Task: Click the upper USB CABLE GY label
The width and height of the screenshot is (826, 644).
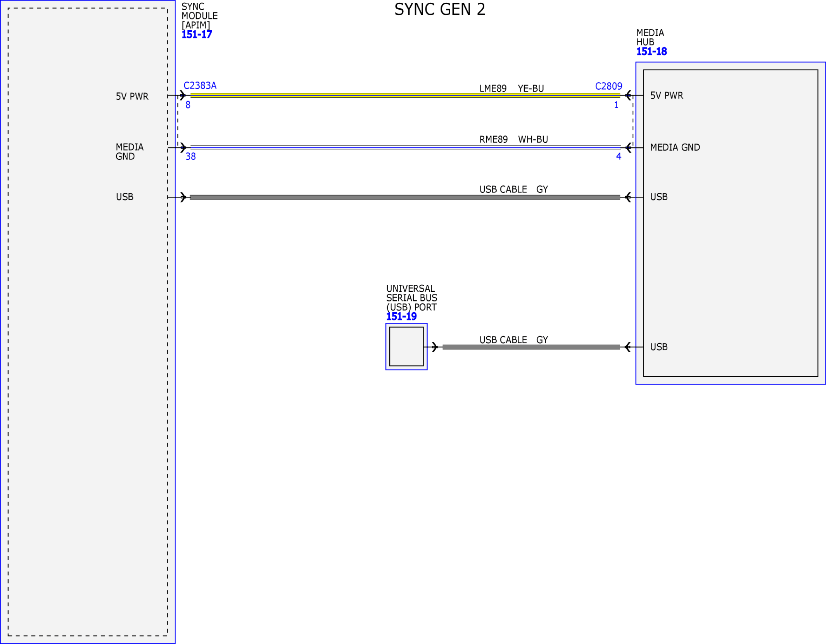Action: coord(513,189)
